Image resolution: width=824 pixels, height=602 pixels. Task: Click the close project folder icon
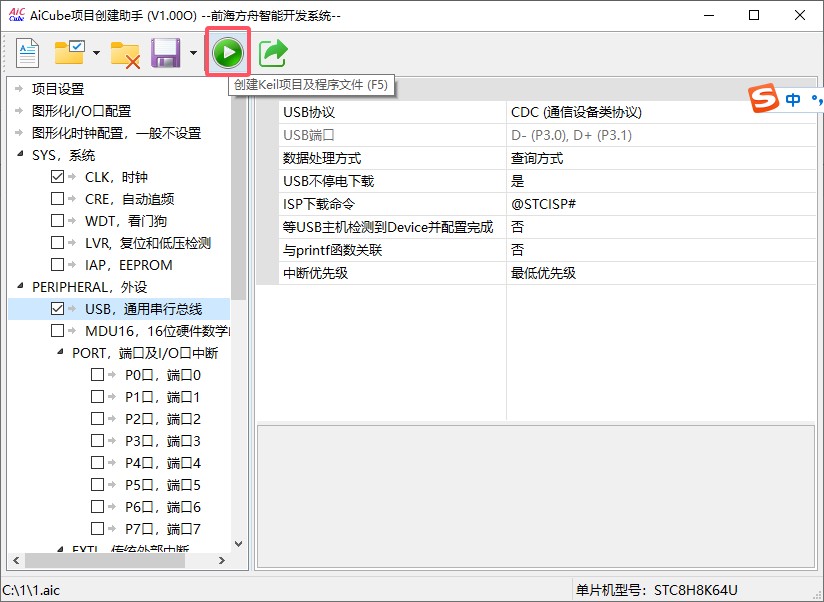tap(125, 54)
